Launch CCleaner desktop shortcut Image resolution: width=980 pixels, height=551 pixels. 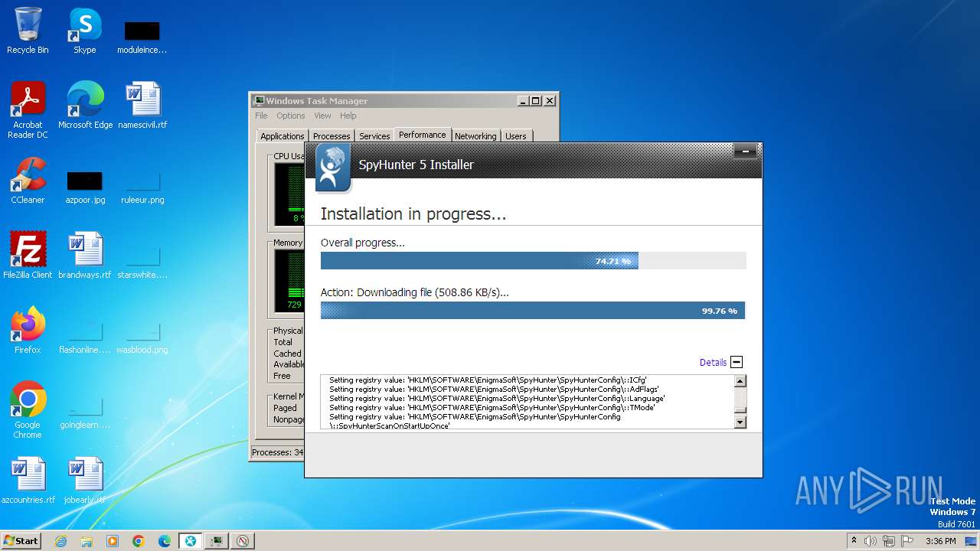coord(28,180)
